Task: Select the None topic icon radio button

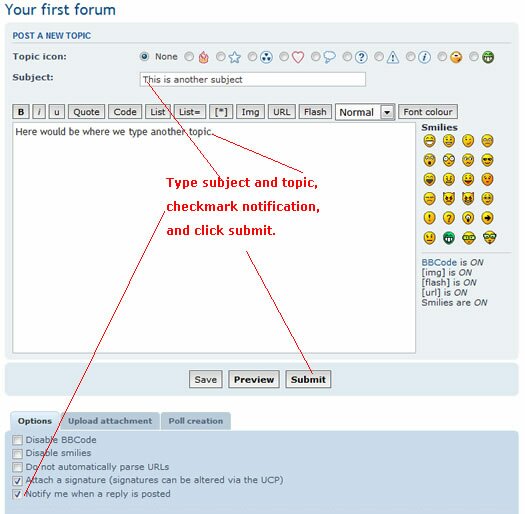Action: (x=144, y=57)
